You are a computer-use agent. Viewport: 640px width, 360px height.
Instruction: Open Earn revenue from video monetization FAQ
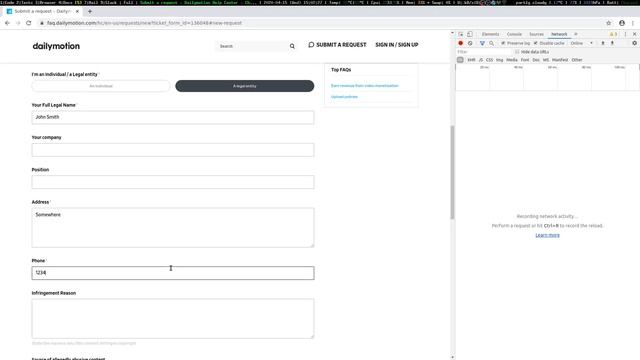pos(364,86)
